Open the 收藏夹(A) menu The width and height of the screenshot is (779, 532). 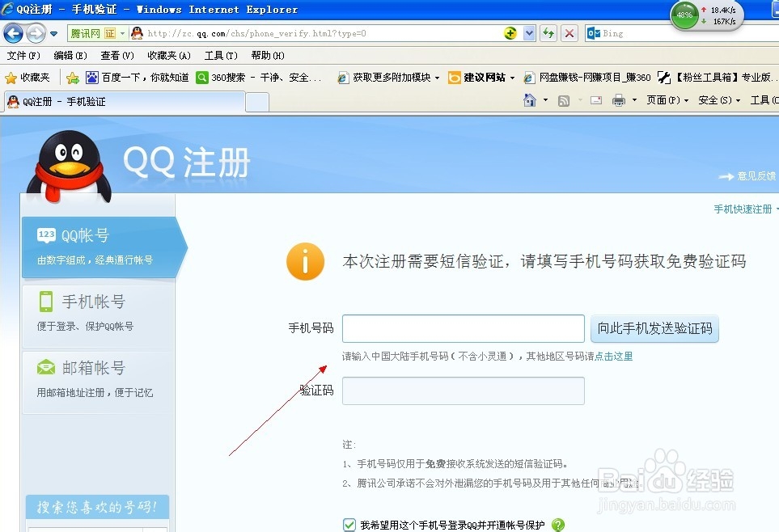(169, 55)
